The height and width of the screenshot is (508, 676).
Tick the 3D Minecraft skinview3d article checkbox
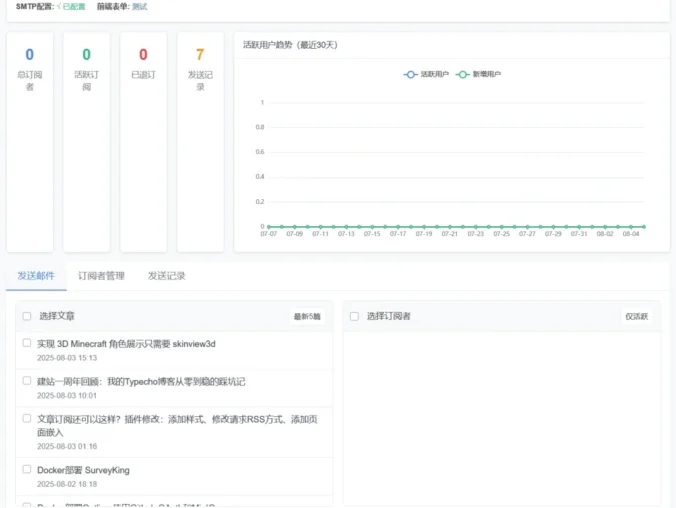click(27, 343)
